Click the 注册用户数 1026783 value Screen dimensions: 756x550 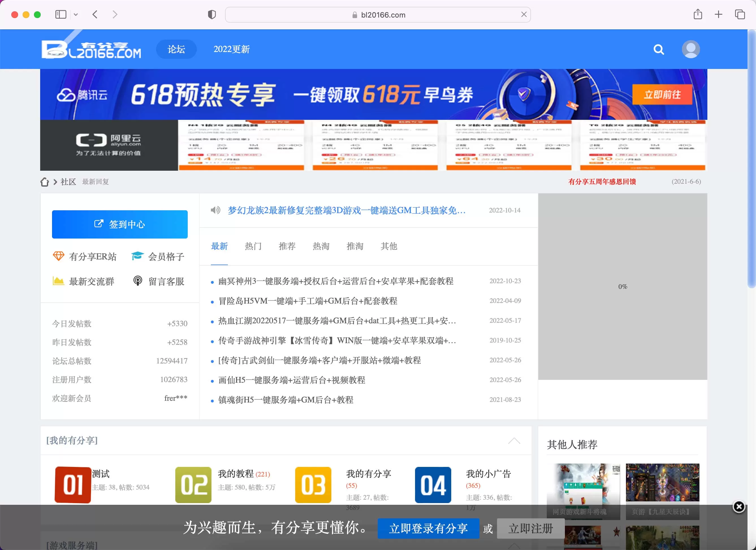pyautogui.click(x=174, y=380)
